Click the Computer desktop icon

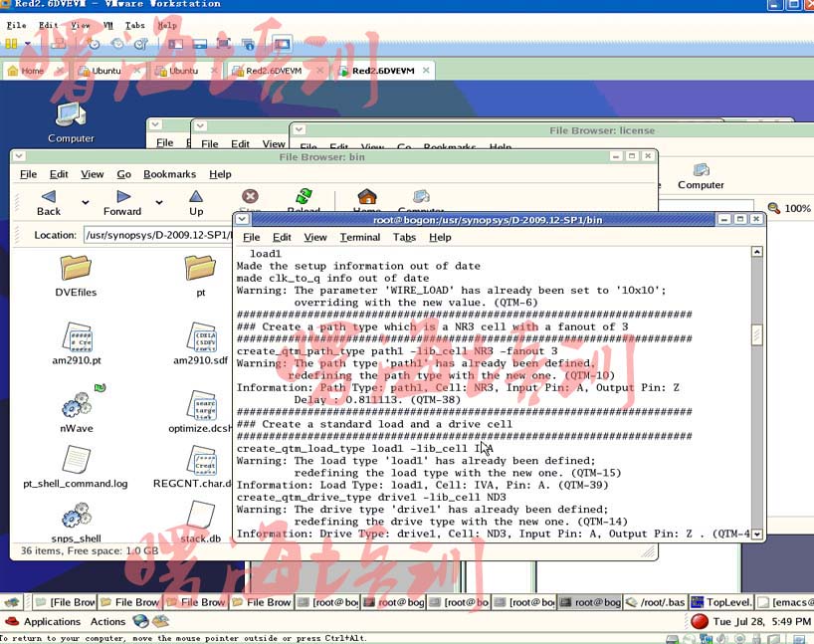click(x=71, y=121)
